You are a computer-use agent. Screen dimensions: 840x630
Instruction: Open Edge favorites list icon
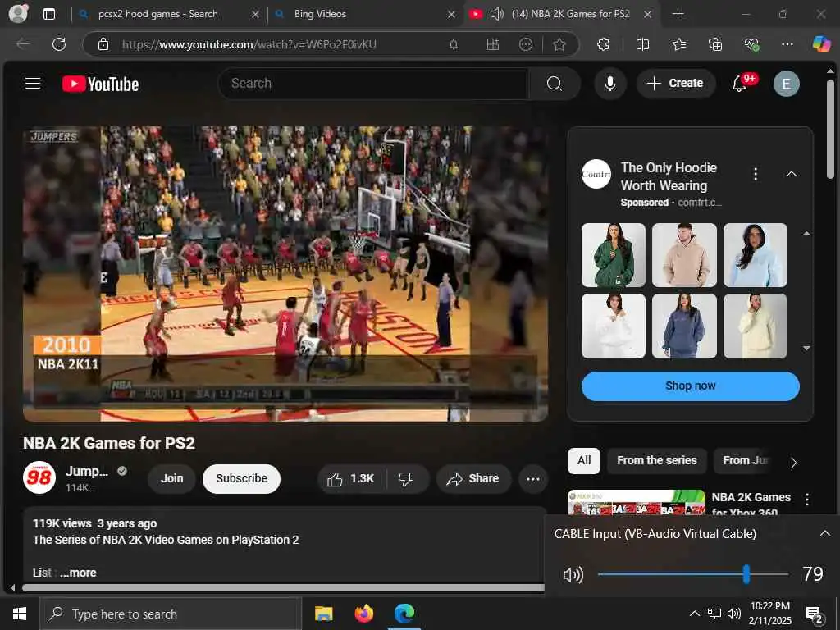pos(678,44)
